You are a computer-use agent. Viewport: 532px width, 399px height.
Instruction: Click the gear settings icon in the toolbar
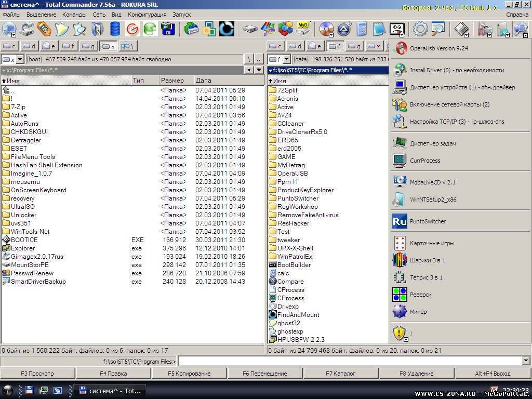420,29
